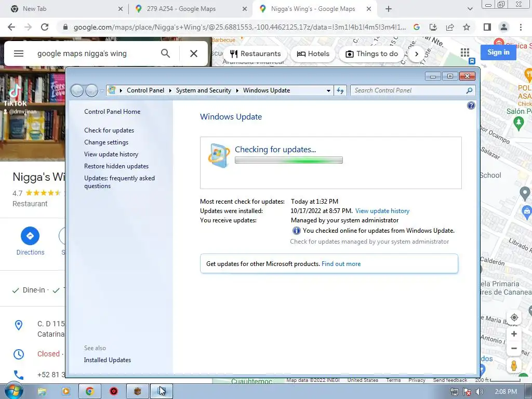Expand the Control Panel breadcrumb arrow

(x=170, y=90)
